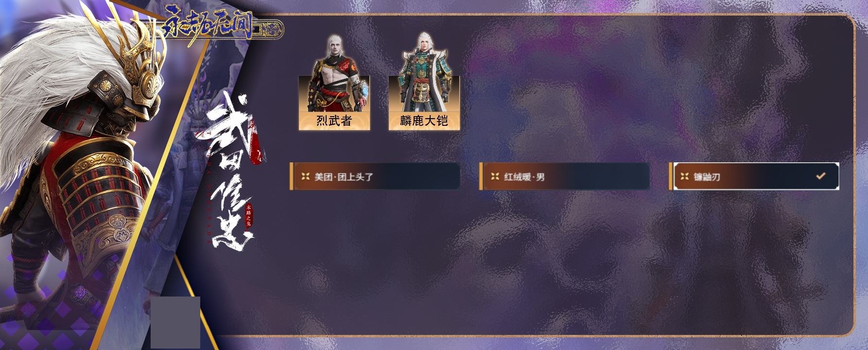Click the orange accent bar on 红绒暖·男
868x350 pixels.
pyautogui.click(x=481, y=176)
